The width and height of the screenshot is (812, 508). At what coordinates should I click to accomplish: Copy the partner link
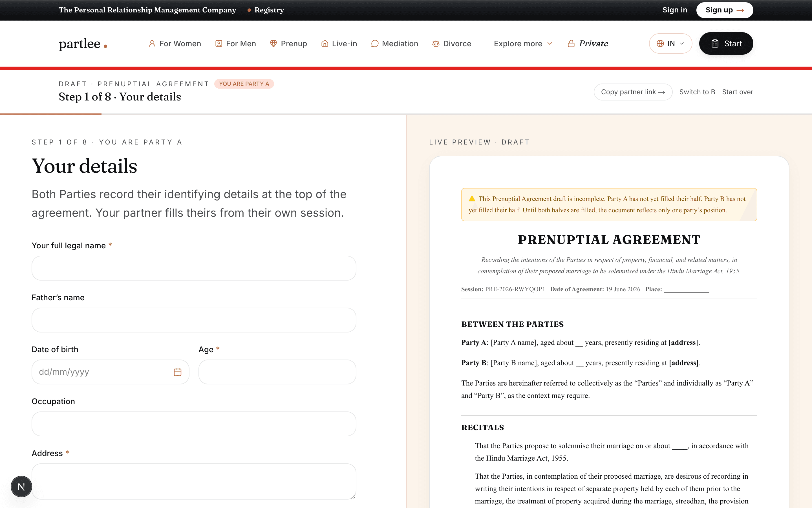pyautogui.click(x=633, y=92)
